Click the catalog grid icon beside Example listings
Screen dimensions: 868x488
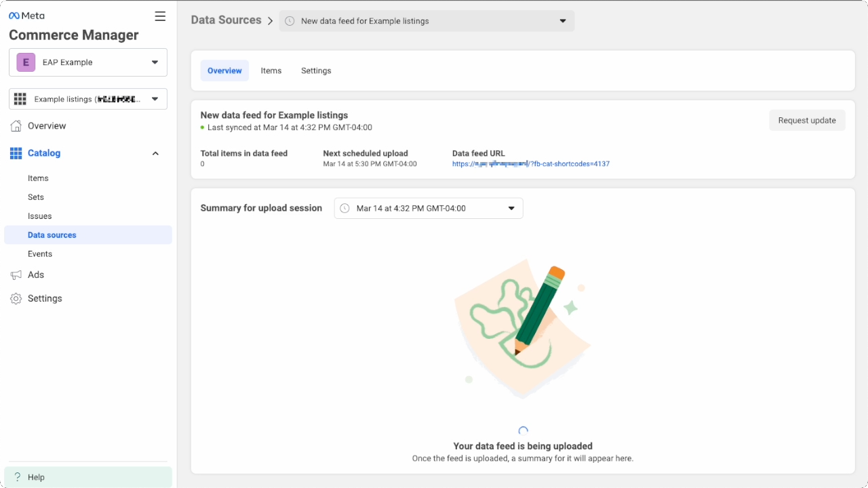pos(20,99)
